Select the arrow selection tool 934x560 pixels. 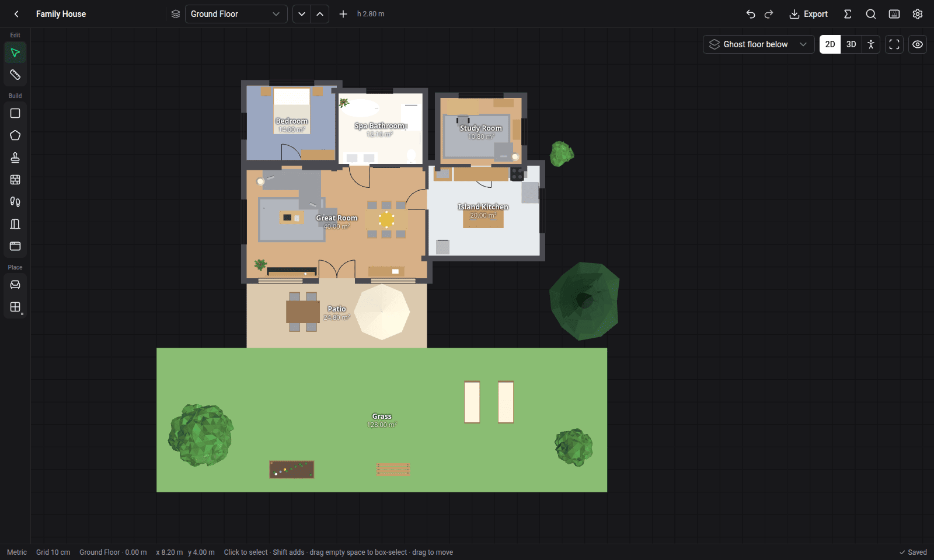click(x=15, y=53)
